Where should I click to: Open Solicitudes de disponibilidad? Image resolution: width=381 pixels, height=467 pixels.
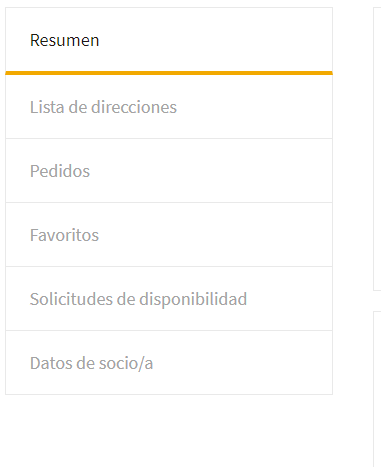pyautogui.click(x=169, y=299)
